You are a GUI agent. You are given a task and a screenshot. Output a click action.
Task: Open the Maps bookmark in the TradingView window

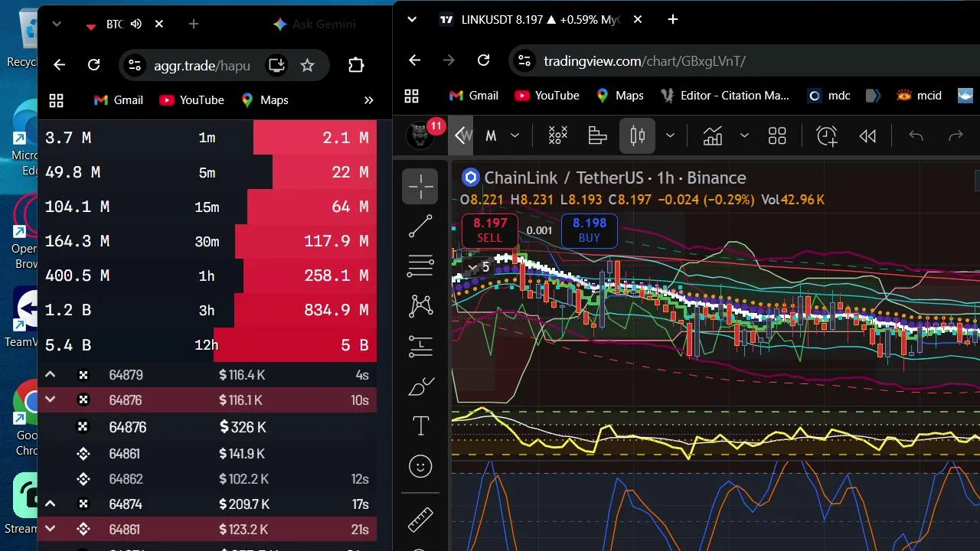point(619,96)
